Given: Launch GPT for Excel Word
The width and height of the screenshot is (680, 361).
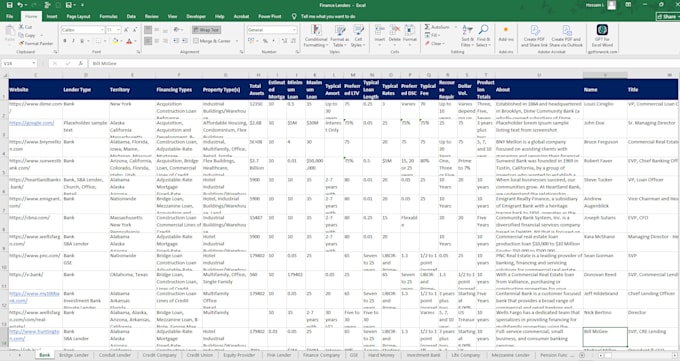Looking at the screenshot, I should coord(602,36).
